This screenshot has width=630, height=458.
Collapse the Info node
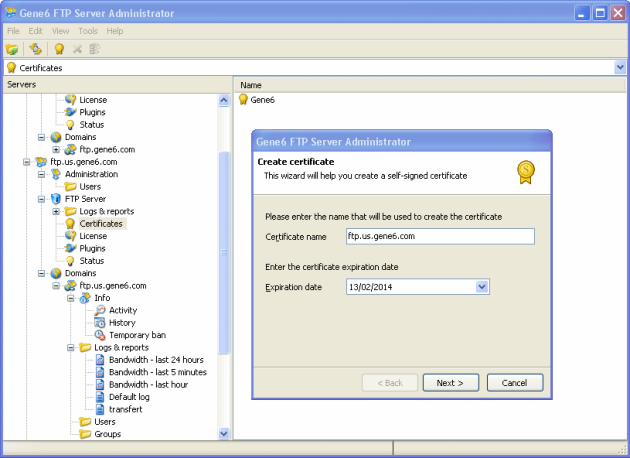point(71,298)
